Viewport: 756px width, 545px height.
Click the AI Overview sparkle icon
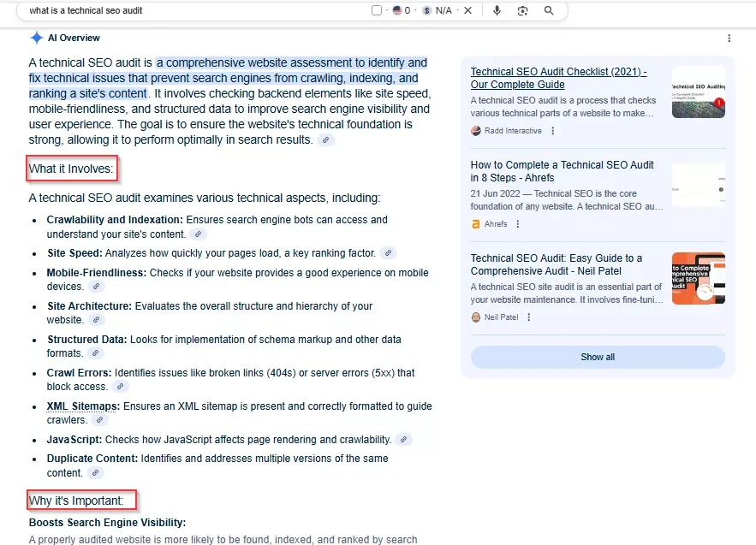point(37,37)
